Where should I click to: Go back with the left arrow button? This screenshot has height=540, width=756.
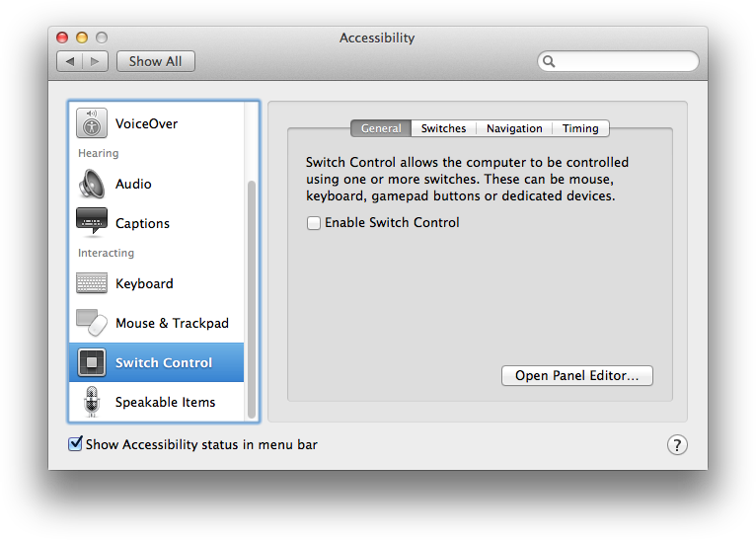click(x=70, y=61)
